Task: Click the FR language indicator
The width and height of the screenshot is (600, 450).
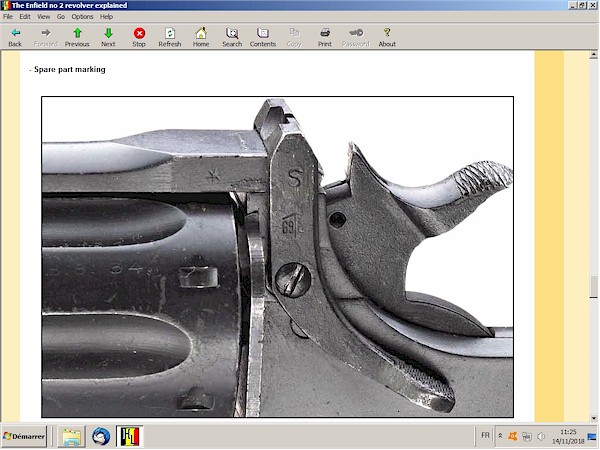Action: 485,435
